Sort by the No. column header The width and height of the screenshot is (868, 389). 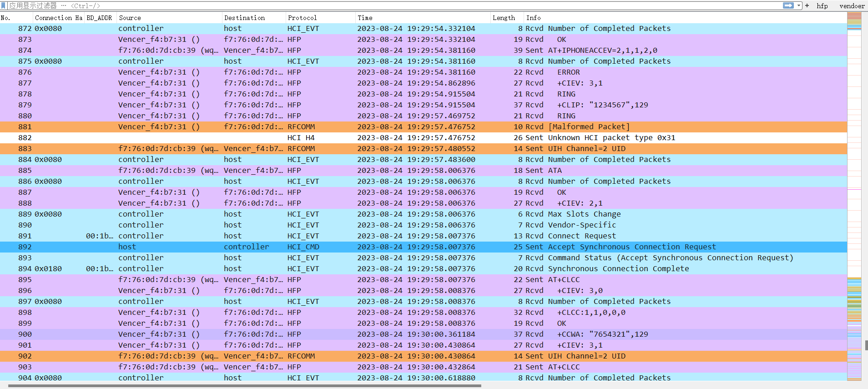coord(17,18)
